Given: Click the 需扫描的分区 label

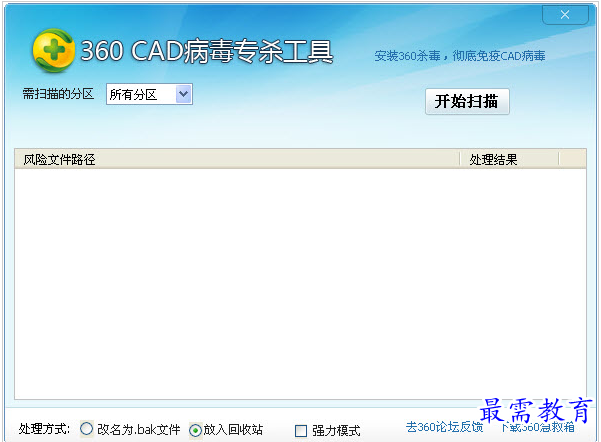Looking at the screenshot, I should 58,94.
